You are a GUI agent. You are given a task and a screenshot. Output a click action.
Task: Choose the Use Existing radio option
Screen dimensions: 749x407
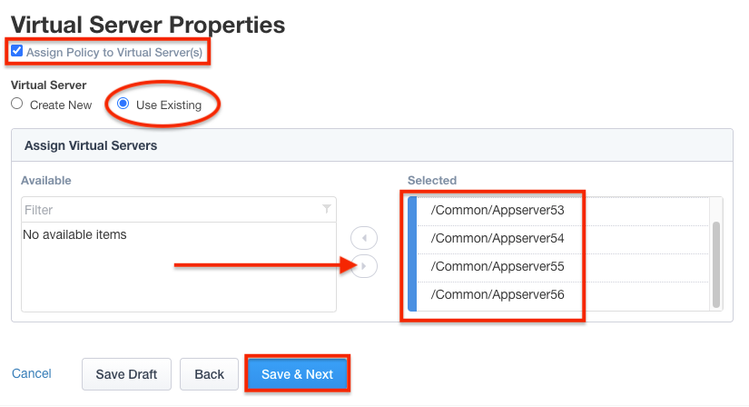click(x=124, y=104)
